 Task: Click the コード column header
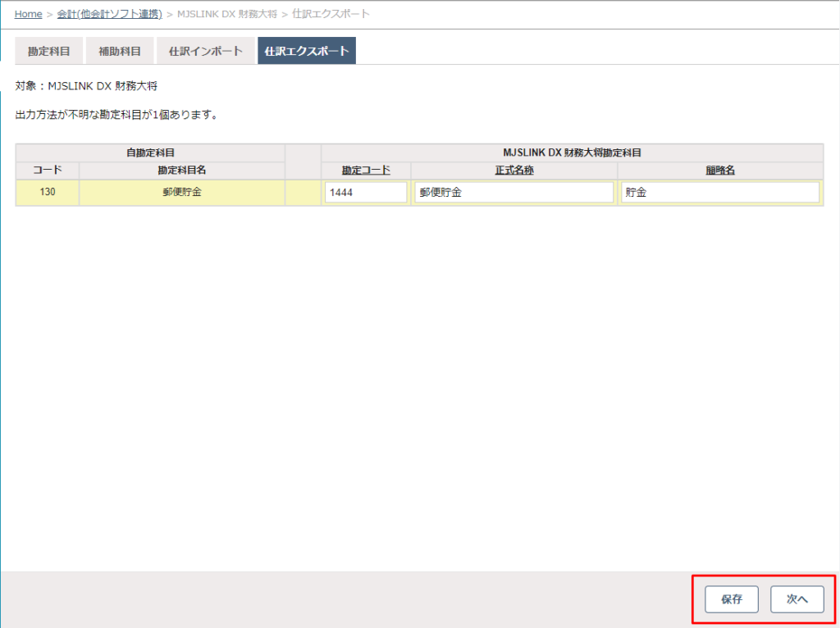click(x=47, y=171)
